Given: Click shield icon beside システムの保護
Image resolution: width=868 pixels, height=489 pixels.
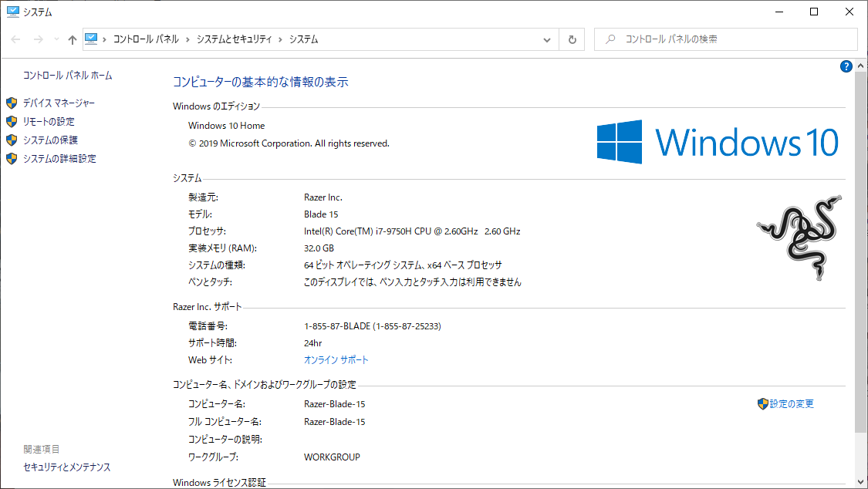Looking at the screenshot, I should click(12, 140).
